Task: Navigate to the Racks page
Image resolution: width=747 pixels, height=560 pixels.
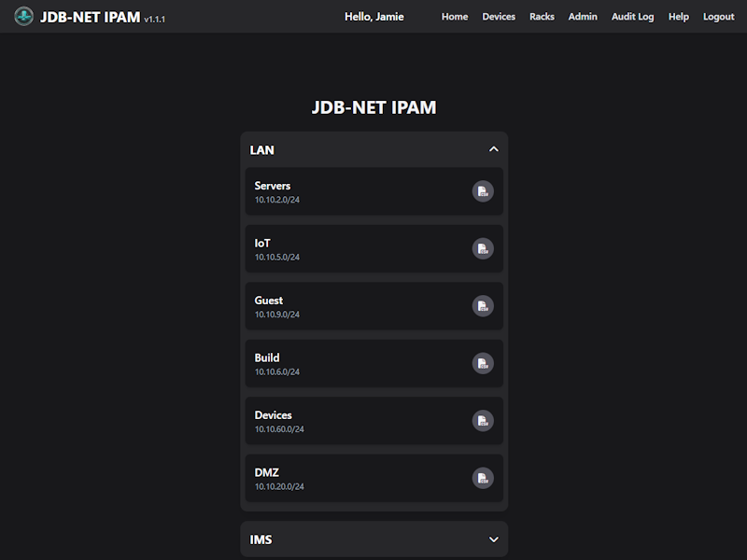Action: (x=542, y=16)
